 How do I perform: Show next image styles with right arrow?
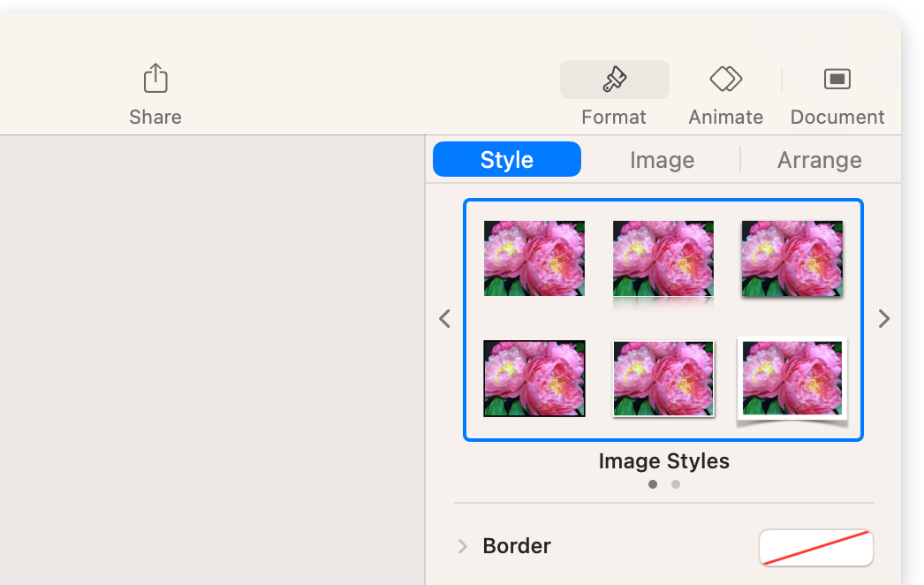(883, 319)
